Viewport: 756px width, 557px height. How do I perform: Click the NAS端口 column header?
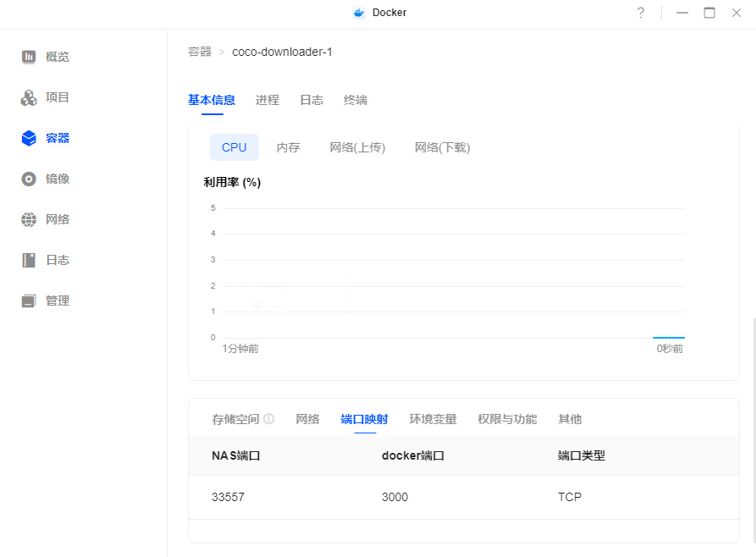click(x=235, y=455)
